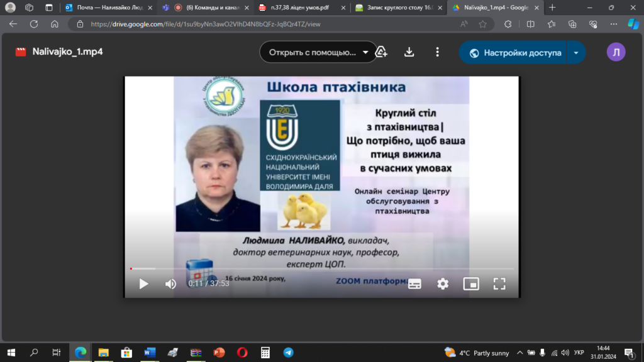The image size is (644, 362).
Task: Toggle miniplayer mode for video
Action: click(471, 284)
